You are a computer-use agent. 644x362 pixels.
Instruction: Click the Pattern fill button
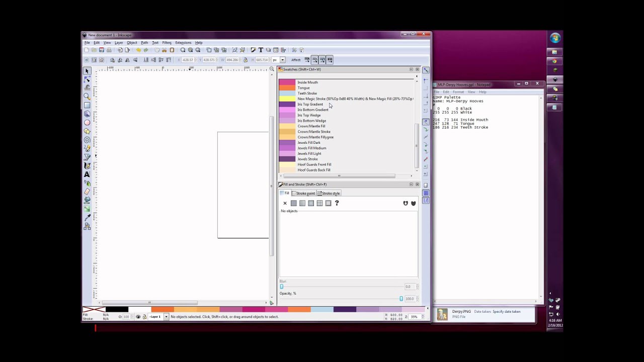[319, 203]
